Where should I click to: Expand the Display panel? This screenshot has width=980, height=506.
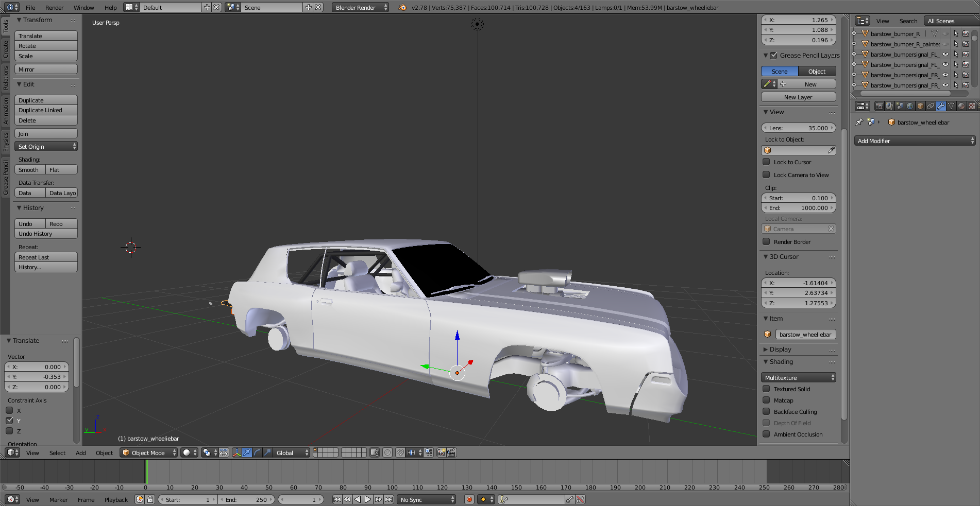(780, 350)
